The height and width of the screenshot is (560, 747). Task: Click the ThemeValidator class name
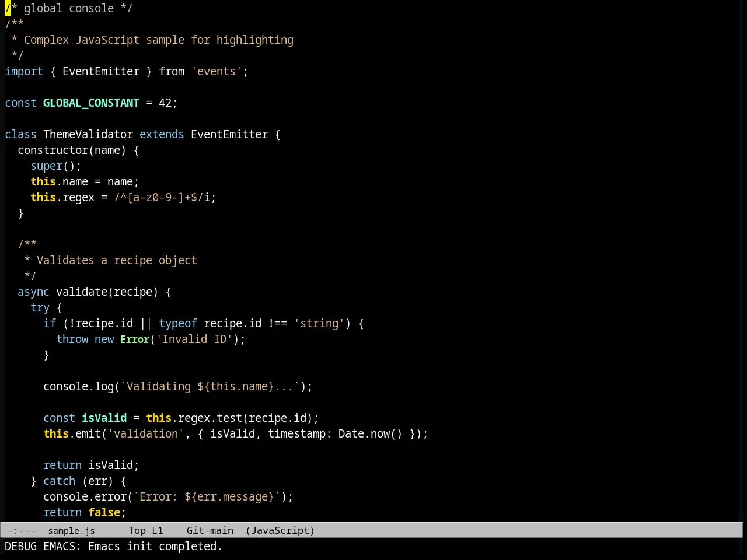[88, 135]
